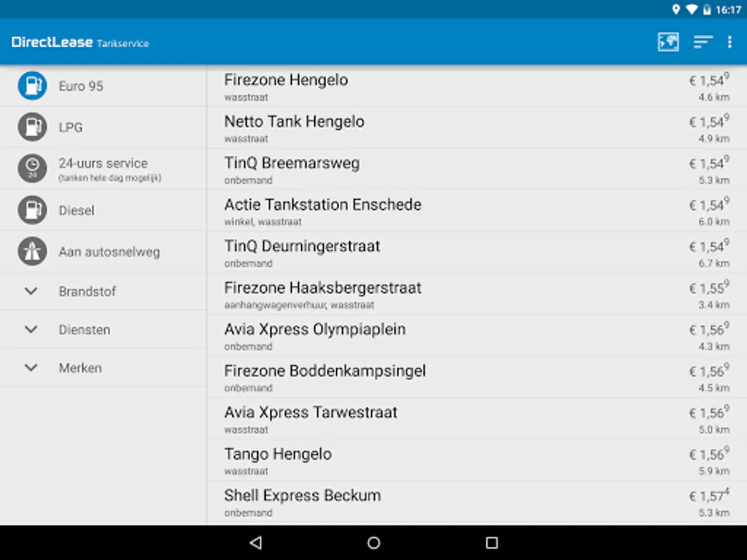
Task: Open the Merken filter group label
Action: (x=80, y=368)
